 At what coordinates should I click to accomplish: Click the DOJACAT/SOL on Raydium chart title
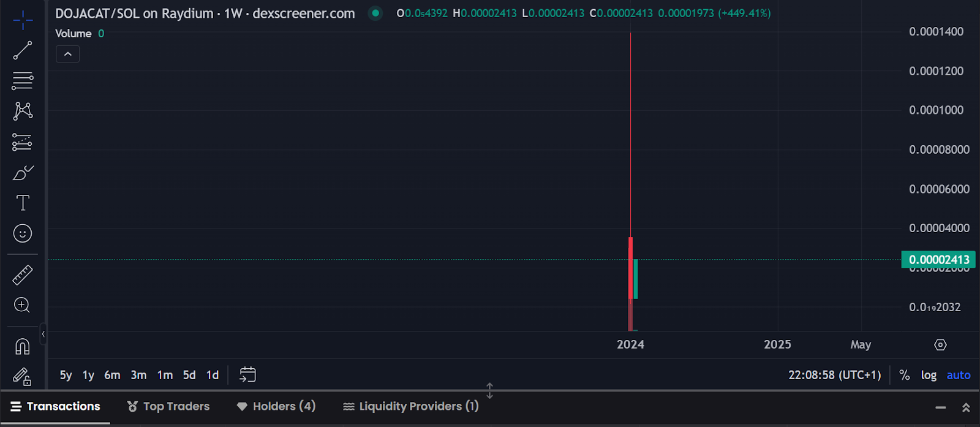coord(205,13)
